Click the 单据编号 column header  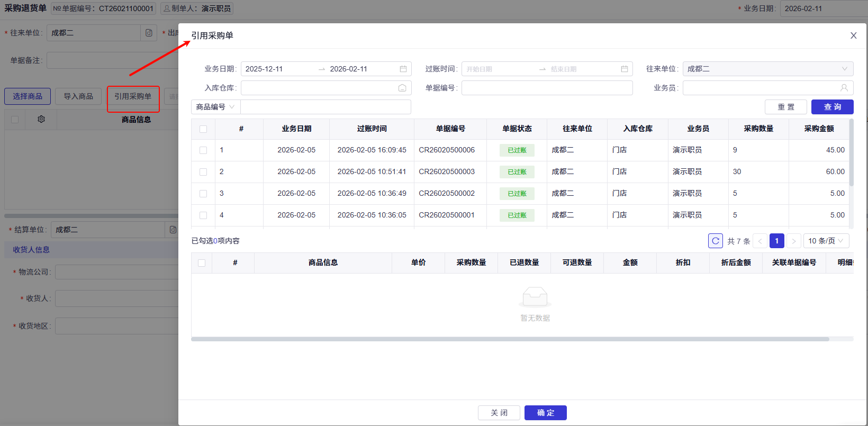(450, 129)
